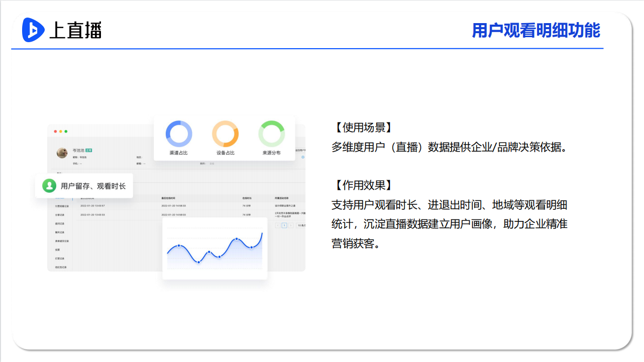Open 投票 in the sidebar
The image size is (644, 362).
point(57,250)
